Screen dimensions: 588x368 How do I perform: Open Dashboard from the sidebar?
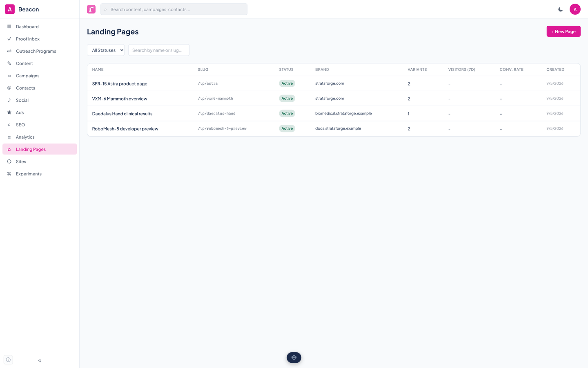[40, 27]
